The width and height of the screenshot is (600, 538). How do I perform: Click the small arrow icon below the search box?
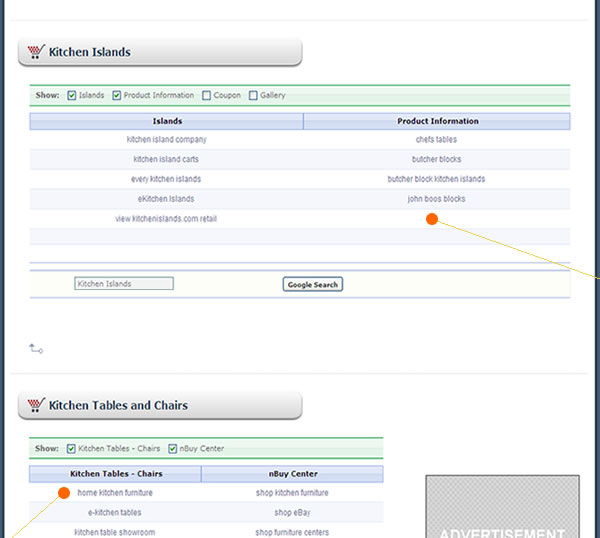(x=36, y=349)
